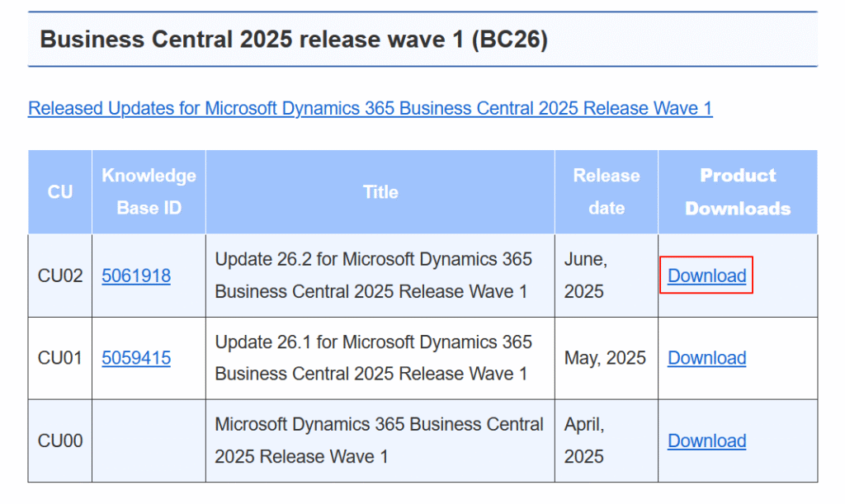Click the Knowledge Base ID column header

coord(149,192)
